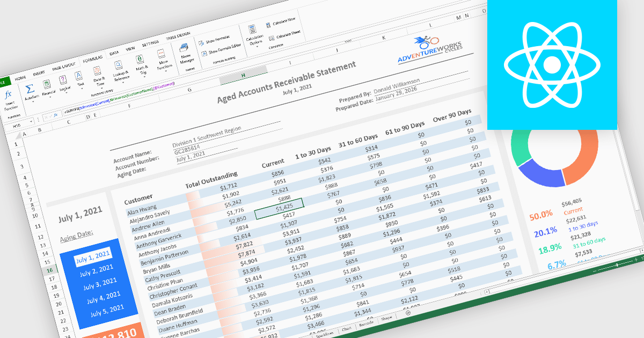
Task: Open the Logical functions icon
Action: (63, 80)
